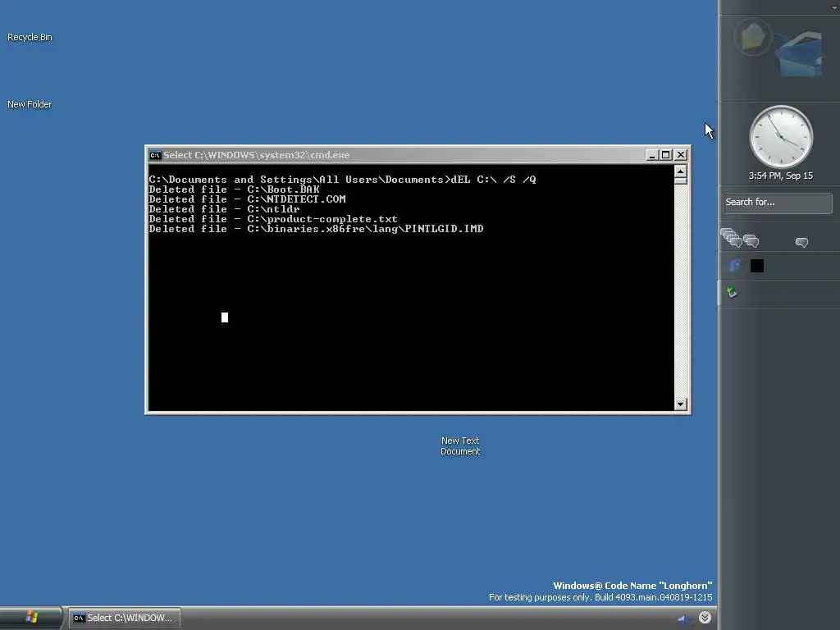Click the black square sidebar icon
The image size is (840, 630).
pos(757,266)
